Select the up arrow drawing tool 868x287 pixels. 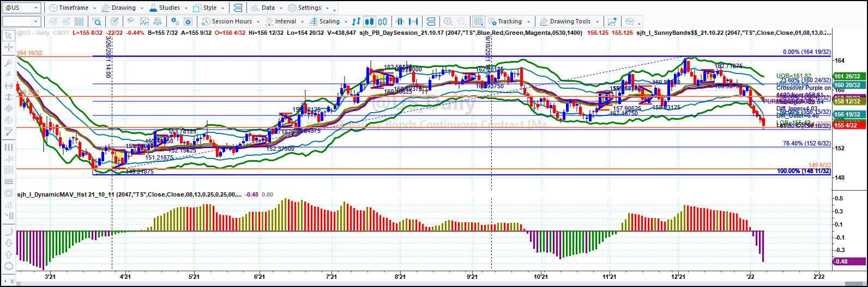click(x=8, y=254)
